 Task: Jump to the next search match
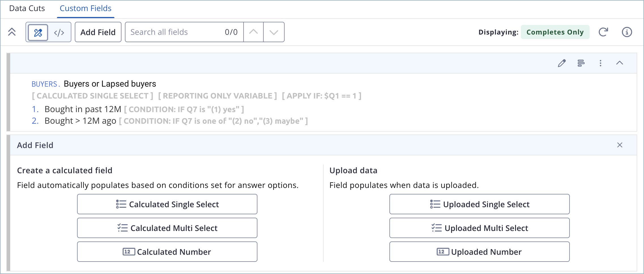[273, 32]
